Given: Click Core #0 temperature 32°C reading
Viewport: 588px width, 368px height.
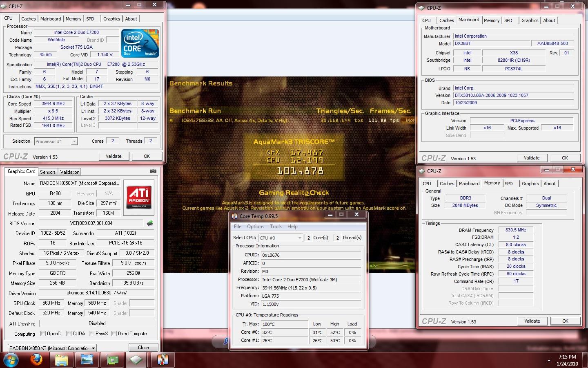Looking at the screenshot, I should tap(285, 332).
